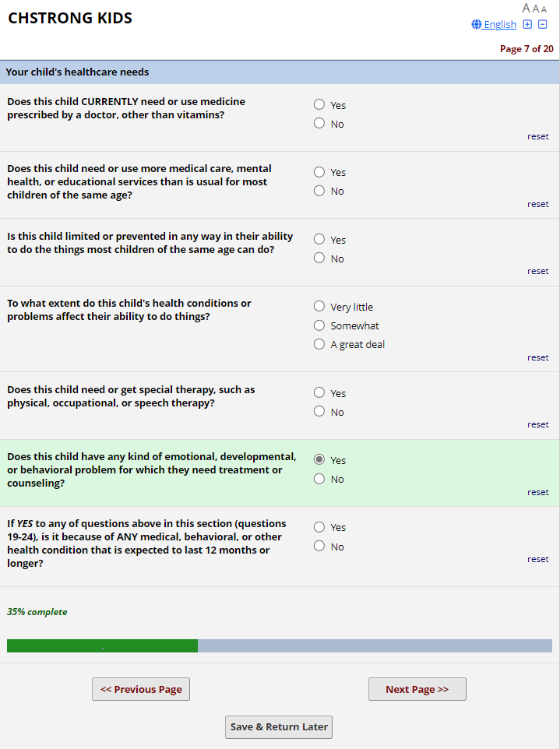560x749 pixels.
Task: Go to Next Page
Action: (x=417, y=689)
